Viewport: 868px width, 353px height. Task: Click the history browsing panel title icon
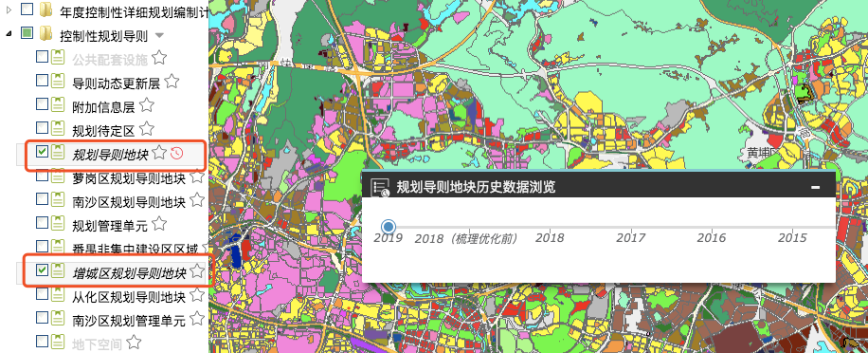[380, 187]
